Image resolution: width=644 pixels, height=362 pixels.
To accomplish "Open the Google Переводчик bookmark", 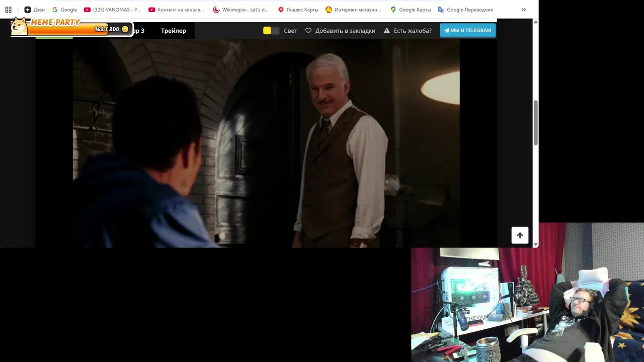I will pyautogui.click(x=465, y=10).
